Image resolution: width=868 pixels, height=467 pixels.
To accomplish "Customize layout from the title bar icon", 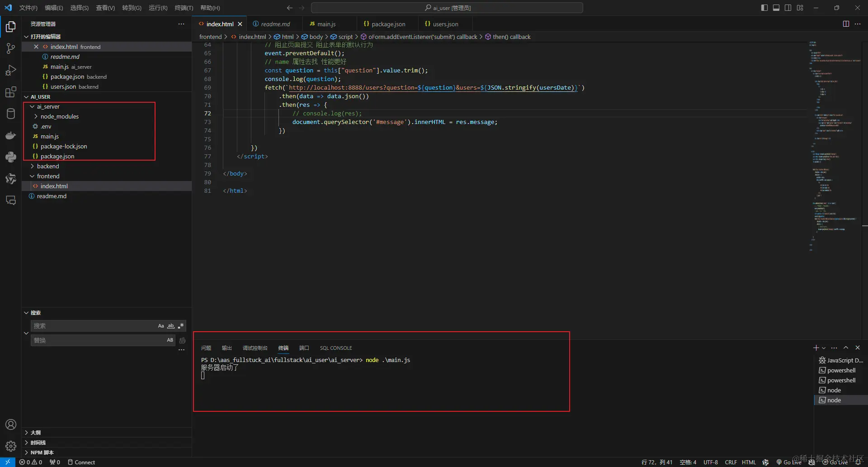I will pyautogui.click(x=800, y=8).
